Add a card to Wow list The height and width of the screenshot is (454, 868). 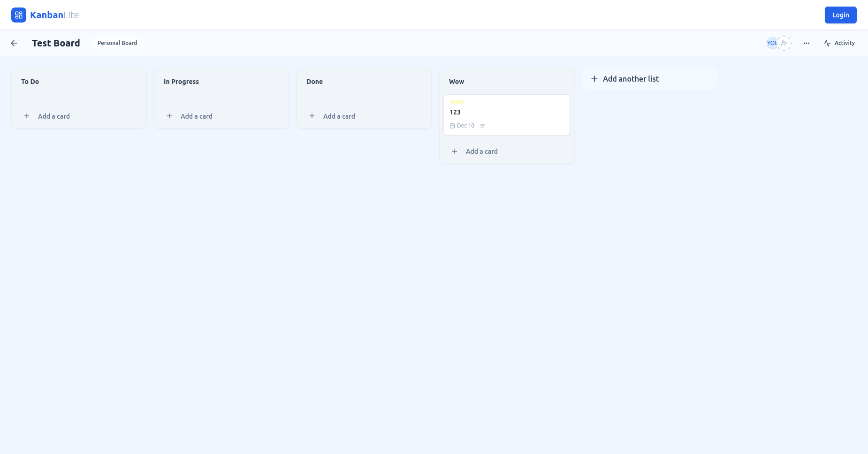click(481, 151)
